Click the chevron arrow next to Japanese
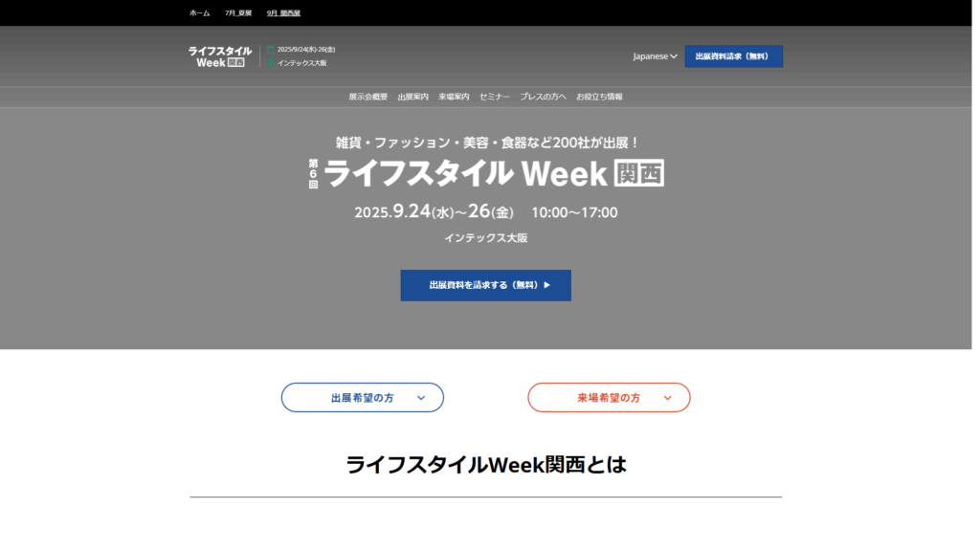 [x=674, y=56]
